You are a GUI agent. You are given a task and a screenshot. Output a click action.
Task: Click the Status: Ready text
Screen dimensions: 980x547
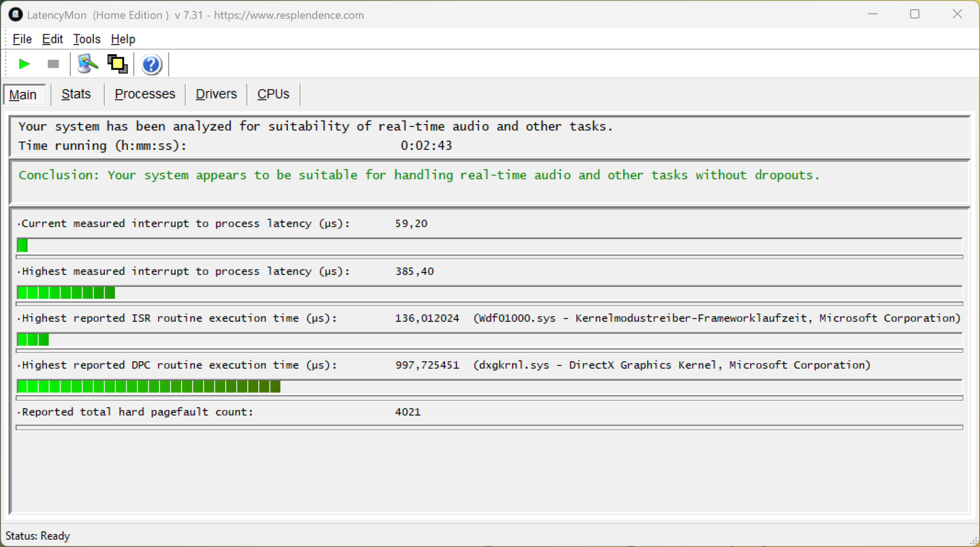(38, 536)
